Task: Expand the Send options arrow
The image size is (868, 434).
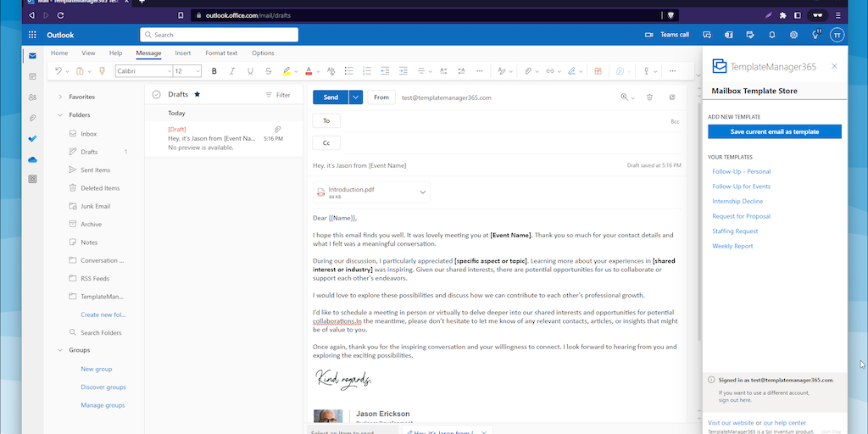Action: point(356,97)
